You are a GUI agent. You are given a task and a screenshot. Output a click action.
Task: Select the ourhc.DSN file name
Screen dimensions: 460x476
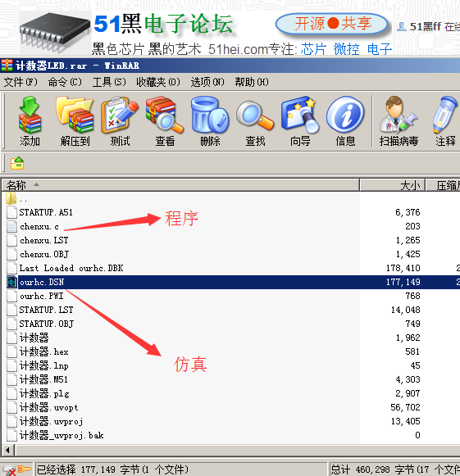pos(42,282)
